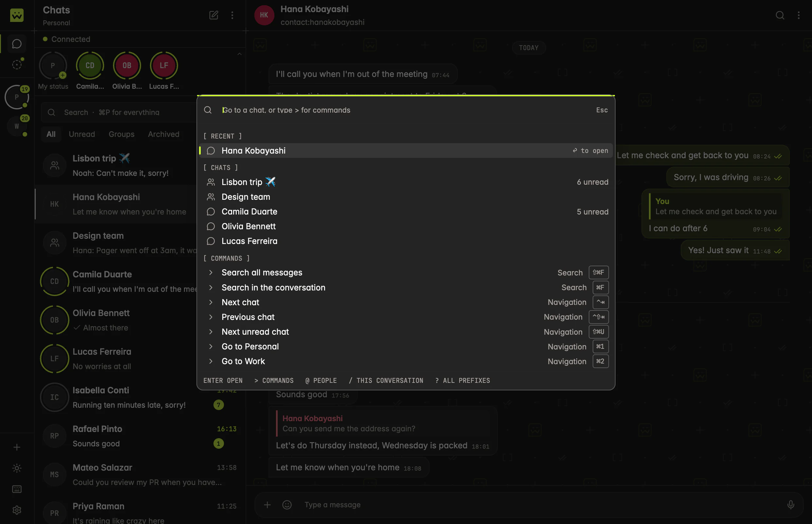
Task: Open the emoji picker in message composer
Action: [x=287, y=505]
